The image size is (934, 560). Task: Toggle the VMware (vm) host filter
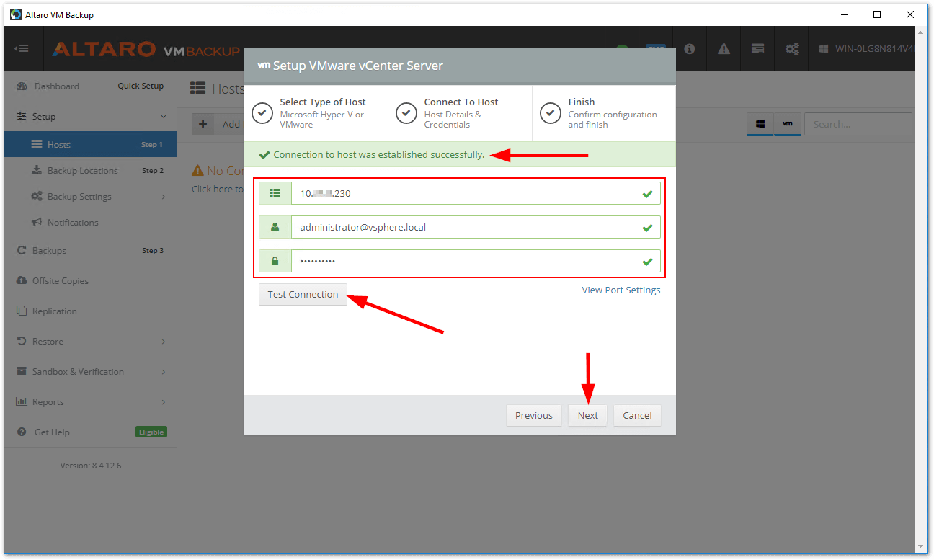pos(787,124)
